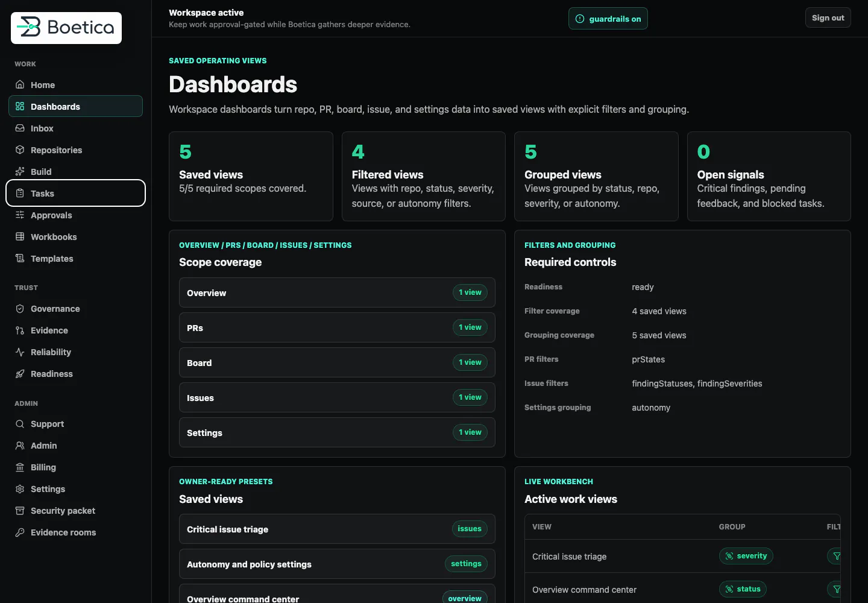Click the clock icon in guardrails badge
The height and width of the screenshot is (603, 868).
[580, 19]
